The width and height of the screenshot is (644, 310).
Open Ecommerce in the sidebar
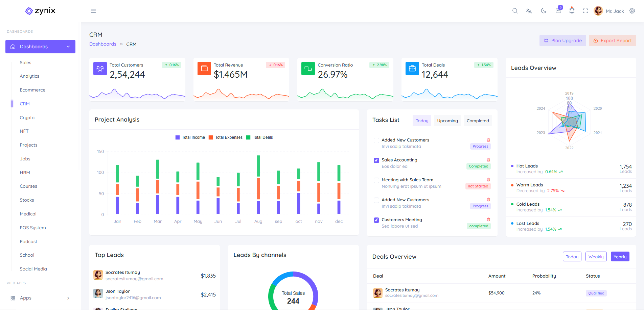tap(32, 90)
